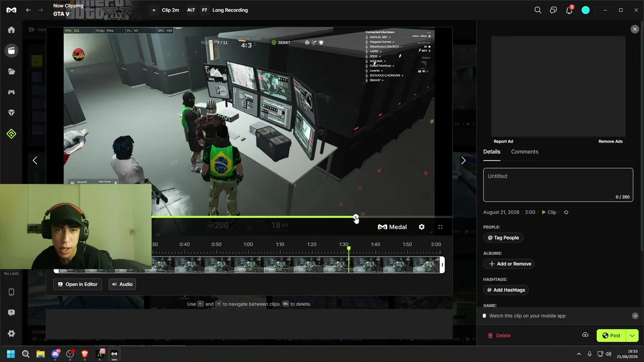Show hidden system tray icons
The height and width of the screenshot is (362, 644).
pos(579,354)
